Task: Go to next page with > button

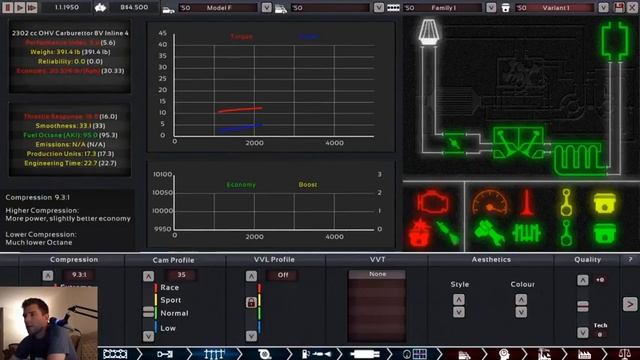Action: point(630,304)
